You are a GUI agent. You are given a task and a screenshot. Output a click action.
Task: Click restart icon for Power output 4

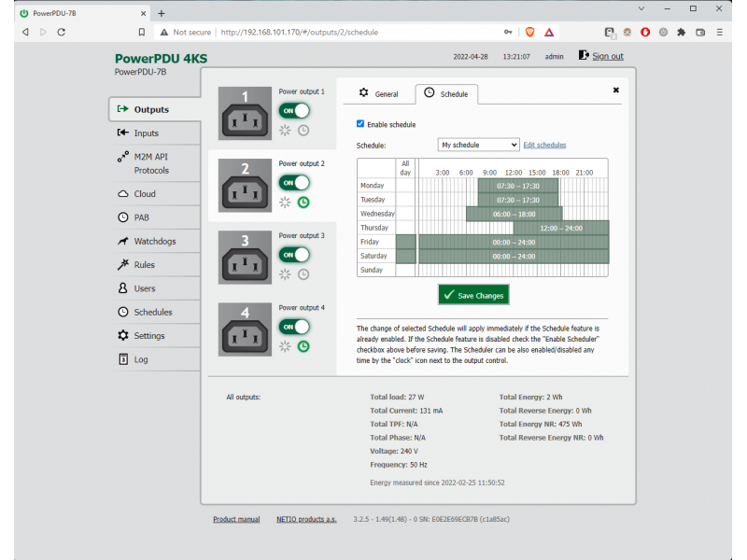(x=285, y=346)
